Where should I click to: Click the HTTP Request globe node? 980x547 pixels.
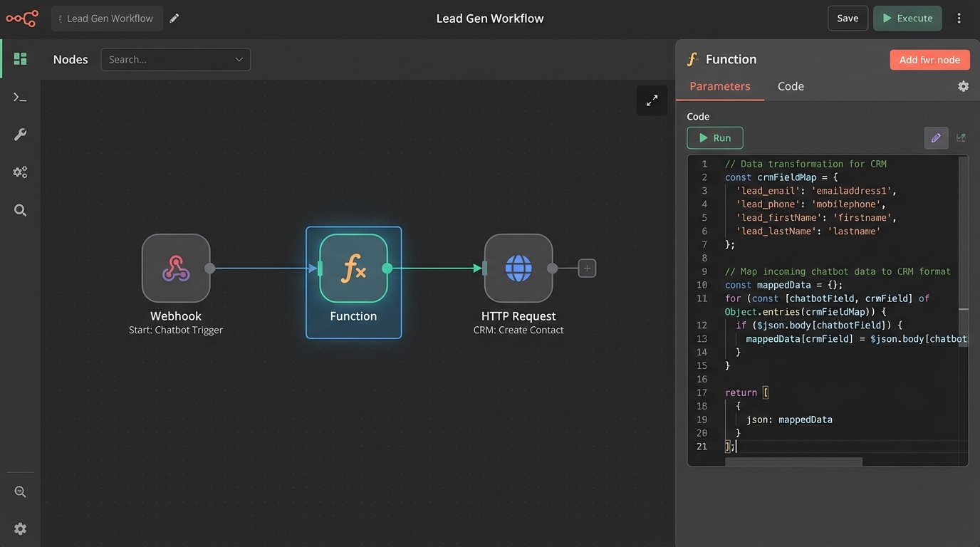coord(518,269)
